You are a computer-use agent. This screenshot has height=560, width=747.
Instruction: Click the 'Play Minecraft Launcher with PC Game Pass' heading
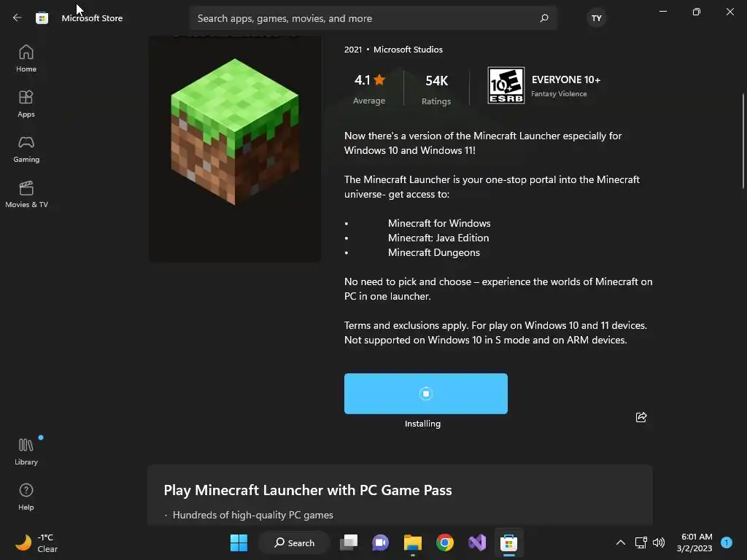tap(308, 490)
